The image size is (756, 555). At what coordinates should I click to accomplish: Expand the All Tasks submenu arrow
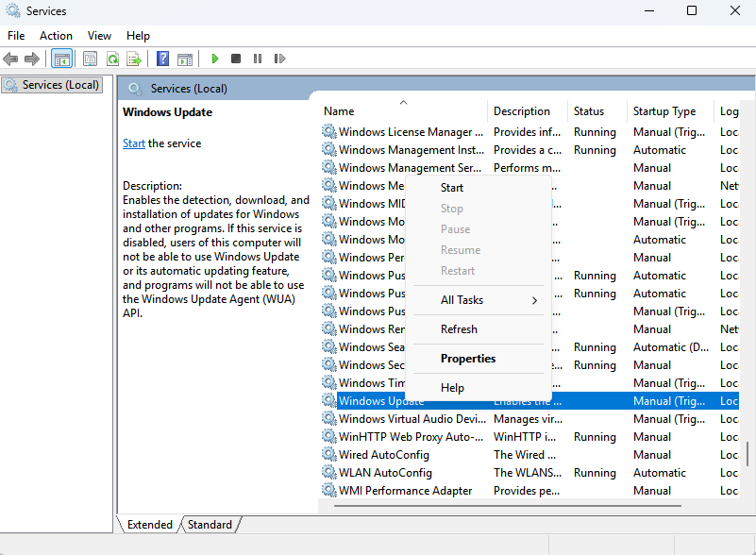(x=534, y=300)
